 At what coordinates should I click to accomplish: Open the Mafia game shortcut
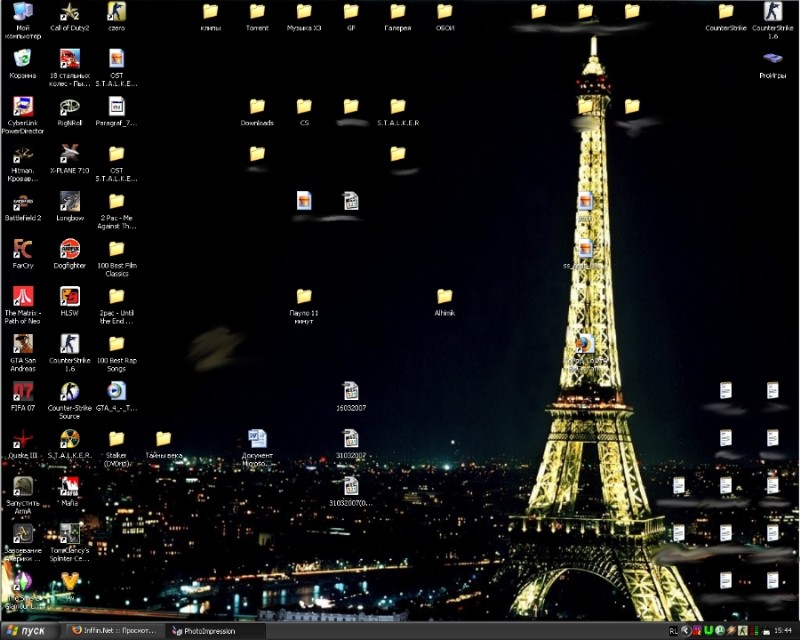69,486
